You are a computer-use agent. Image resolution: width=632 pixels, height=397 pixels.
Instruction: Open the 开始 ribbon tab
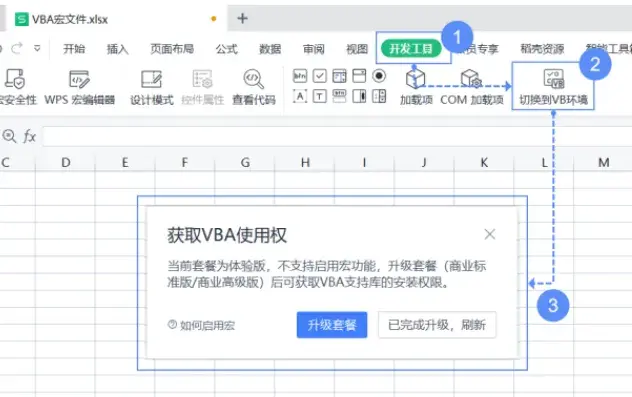click(74, 49)
